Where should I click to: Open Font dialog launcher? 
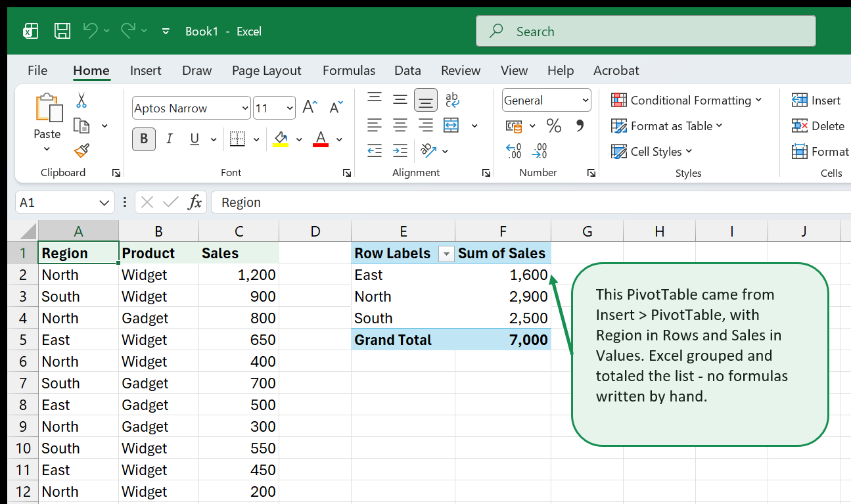346,173
